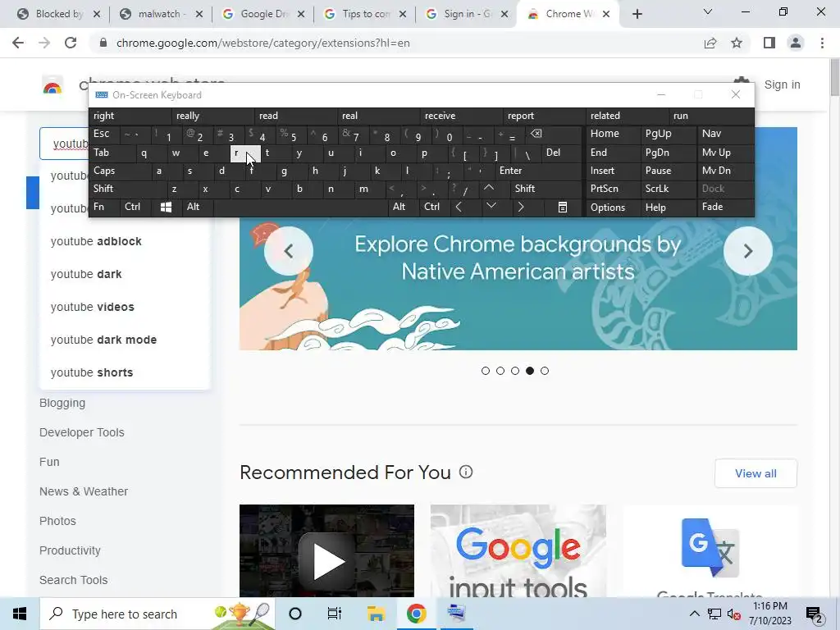The image size is (840, 630).
Task: Toggle ScrLk on On-Screen Keyboard
Action: [x=668, y=189]
